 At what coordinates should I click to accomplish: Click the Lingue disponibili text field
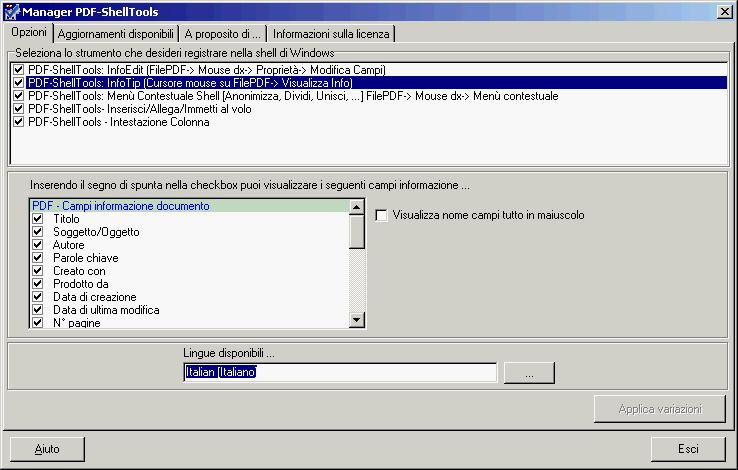point(340,372)
